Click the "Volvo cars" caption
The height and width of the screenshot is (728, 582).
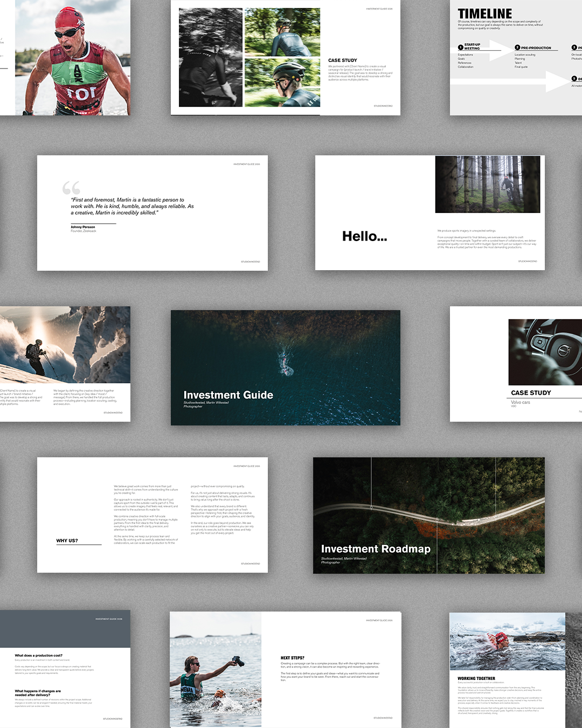coord(521,402)
